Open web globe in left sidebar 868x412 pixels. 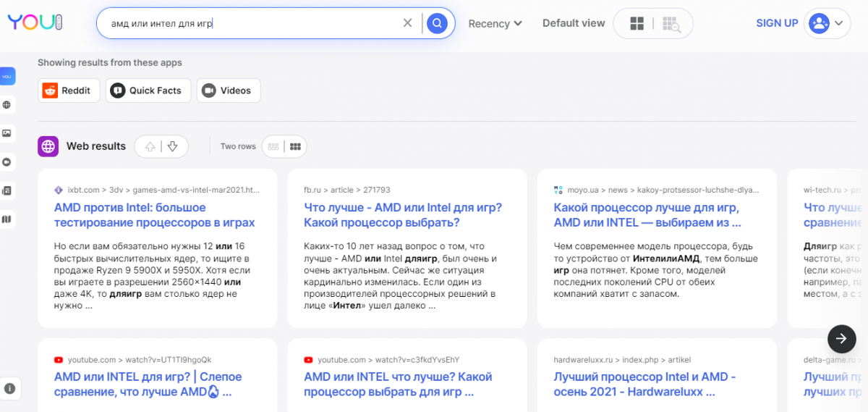[7, 105]
